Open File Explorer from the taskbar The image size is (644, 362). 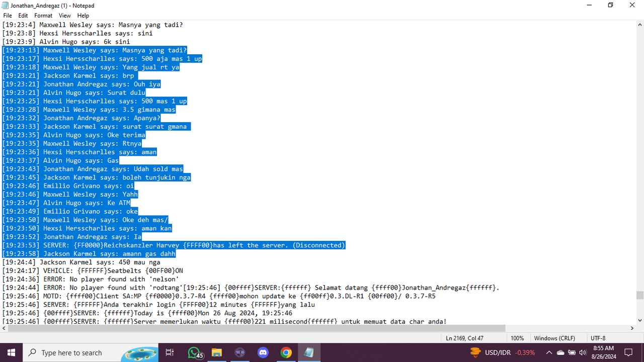pyautogui.click(x=217, y=352)
